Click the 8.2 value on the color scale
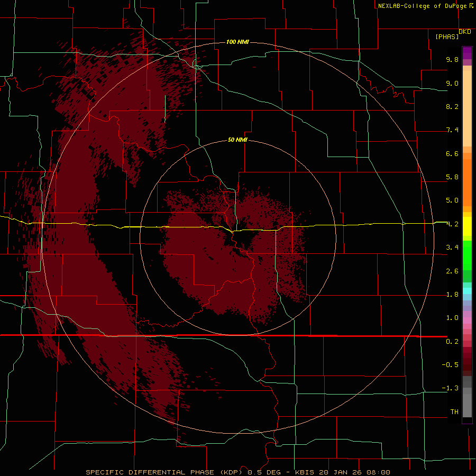 point(452,106)
